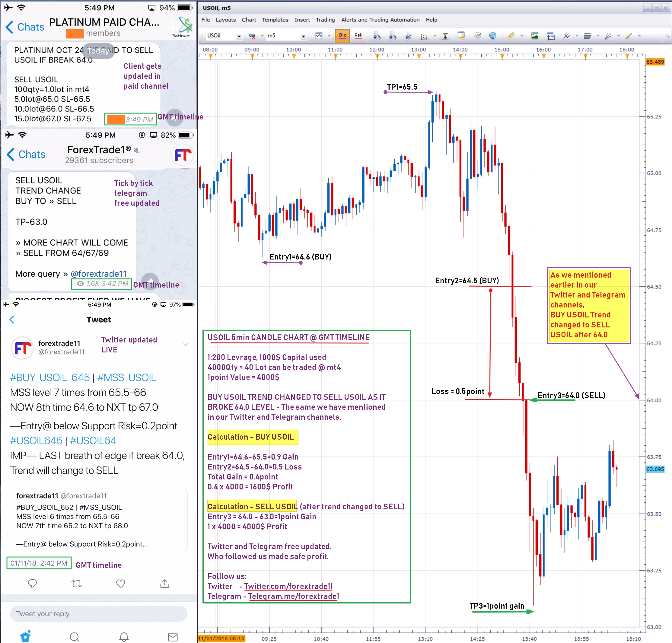This screenshot has height=643, width=672.
Task: Expand the line tool dropdown arrow
Action: (x=639, y=36)
